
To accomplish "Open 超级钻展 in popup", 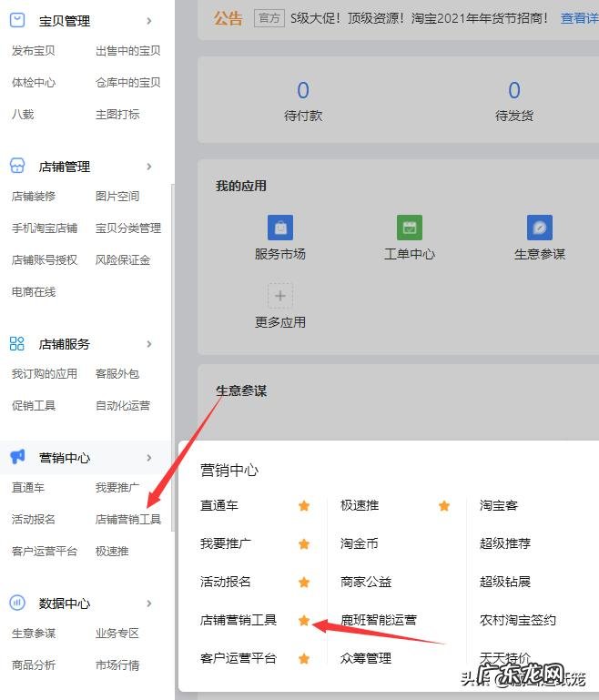I will [505, 582].
